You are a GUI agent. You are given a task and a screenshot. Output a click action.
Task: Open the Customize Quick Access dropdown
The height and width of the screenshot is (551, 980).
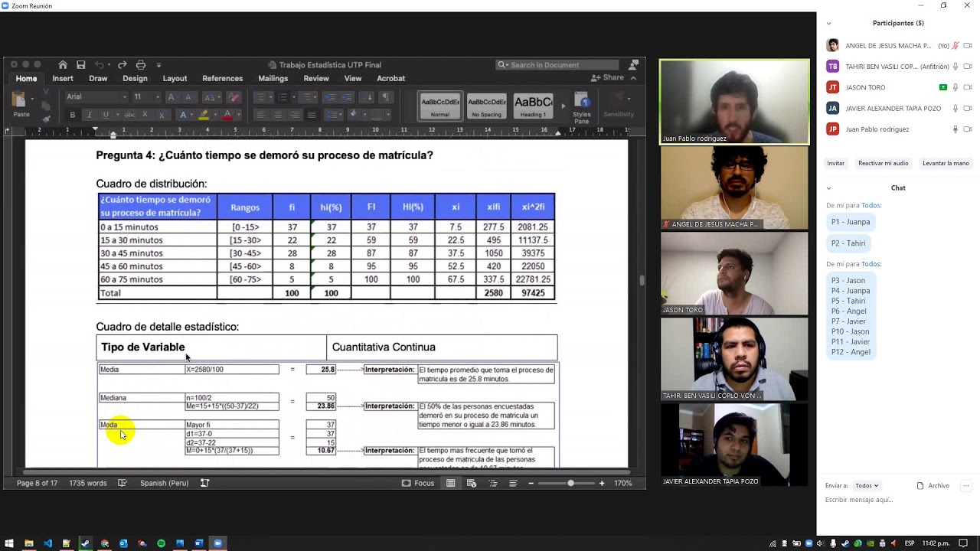click(158, 65)
